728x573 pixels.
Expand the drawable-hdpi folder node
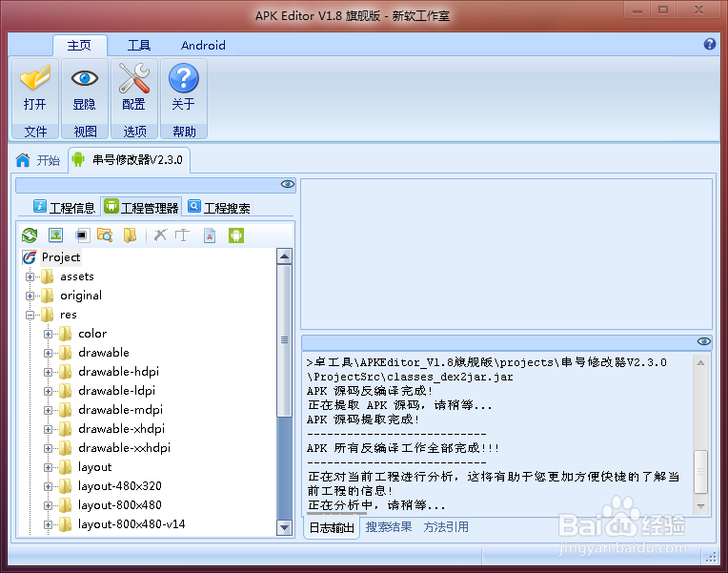[x=48, y=372]
